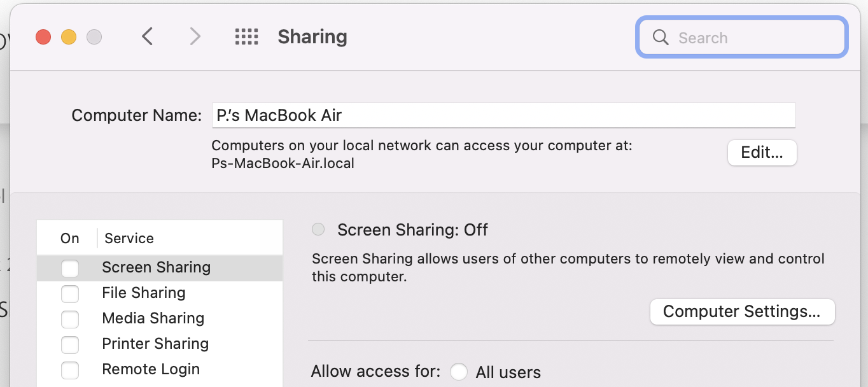The width and height of the screenshot is (868, 387).
Task: Select Media Sharing service row
Action: [153, 318]
